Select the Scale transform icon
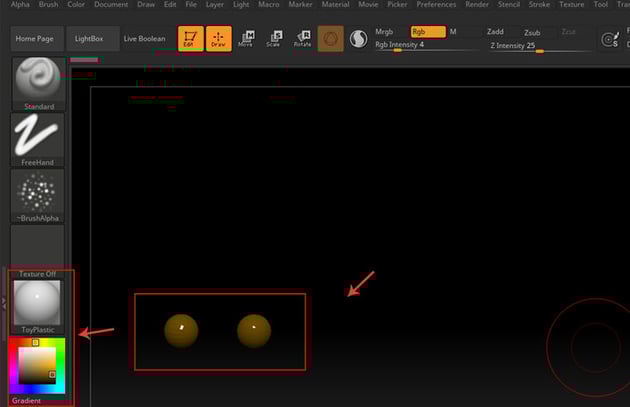The image size is (630, 407). tap(274, 39)
